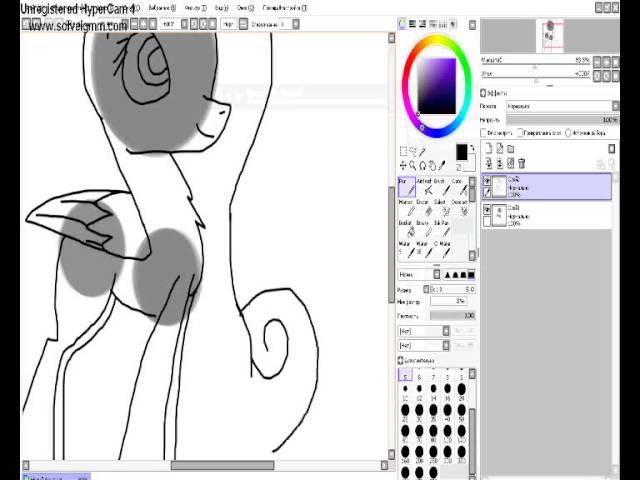Select the Brush tool next to AirBrush
Screen dimensions: 640x480
click(x=442, y=187)
